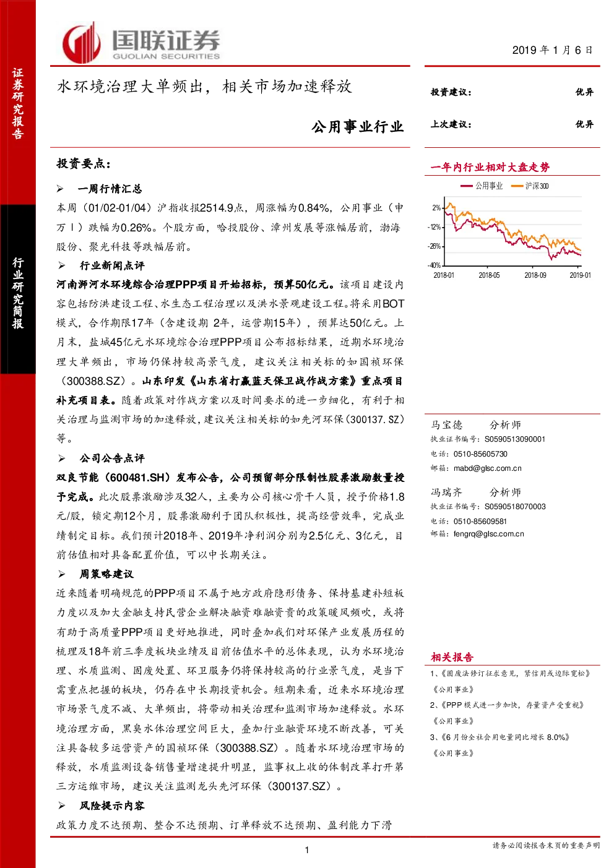The height and width of the screenshot is (868, 614).
Task: Click the chart title 一年内行业相对大盘走势
Action: pyautogui.click(x=490, y=167)
